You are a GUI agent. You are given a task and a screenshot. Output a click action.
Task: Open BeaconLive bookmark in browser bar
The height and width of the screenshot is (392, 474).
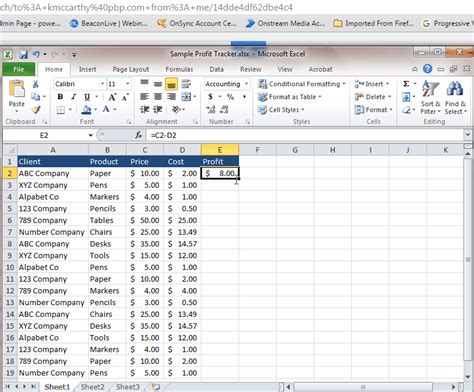[x=109, y=23]
